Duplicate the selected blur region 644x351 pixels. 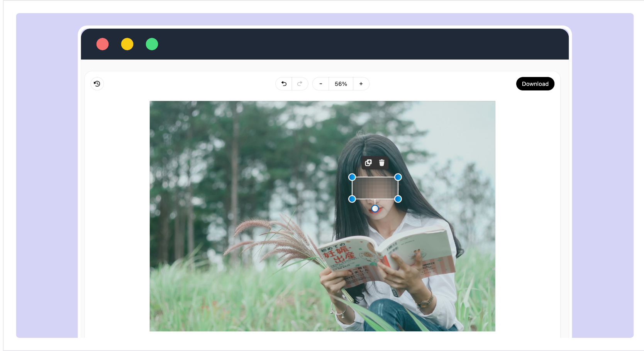tap(368, 163)
